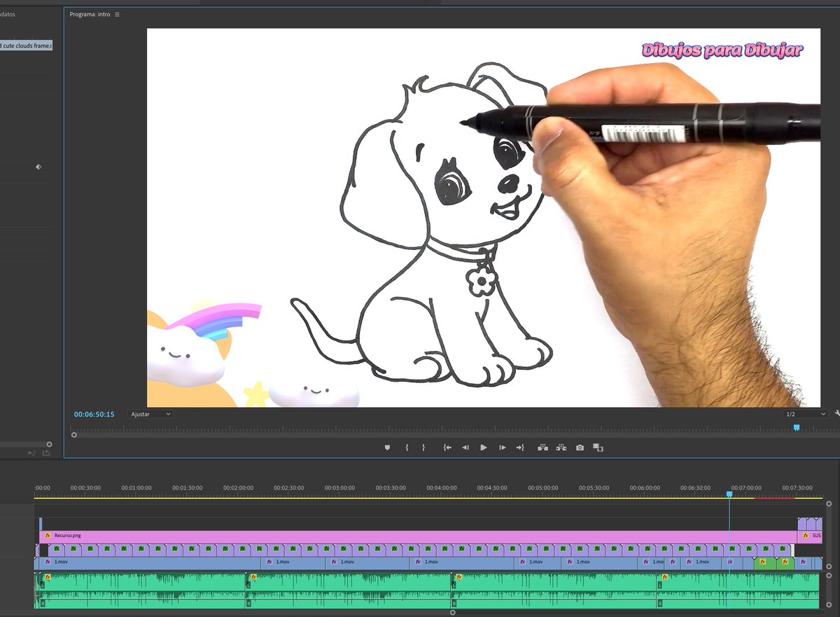Export frame with the camera icon
The height and width of the screenshot is (617, 840).
(580, 448)
